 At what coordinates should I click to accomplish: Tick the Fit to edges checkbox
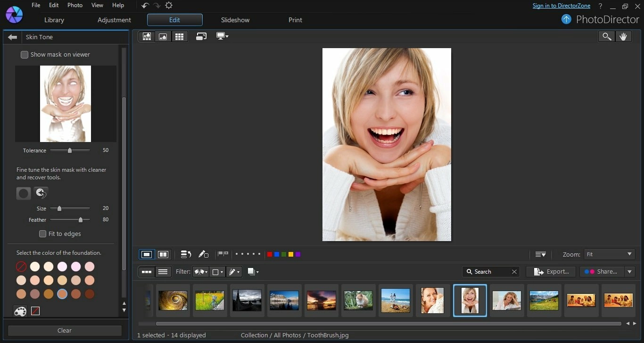43,234
